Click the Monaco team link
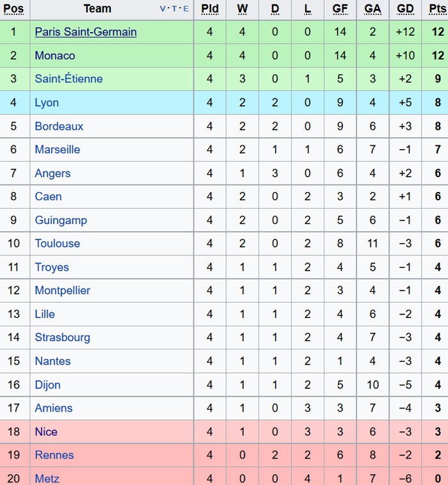Screen dimensions: 448x485 click(x=54, y=56)
